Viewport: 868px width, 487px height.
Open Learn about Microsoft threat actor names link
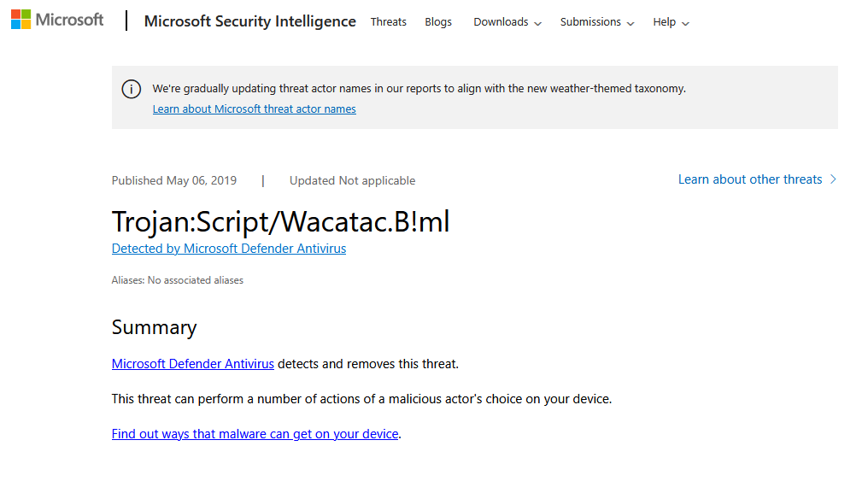coord(254,109)
